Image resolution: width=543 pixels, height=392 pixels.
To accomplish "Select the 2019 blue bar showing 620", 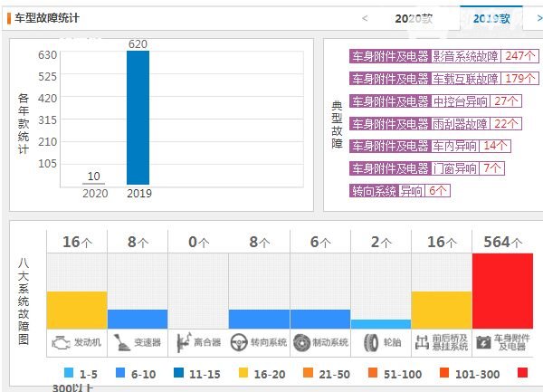I will 138,118.
